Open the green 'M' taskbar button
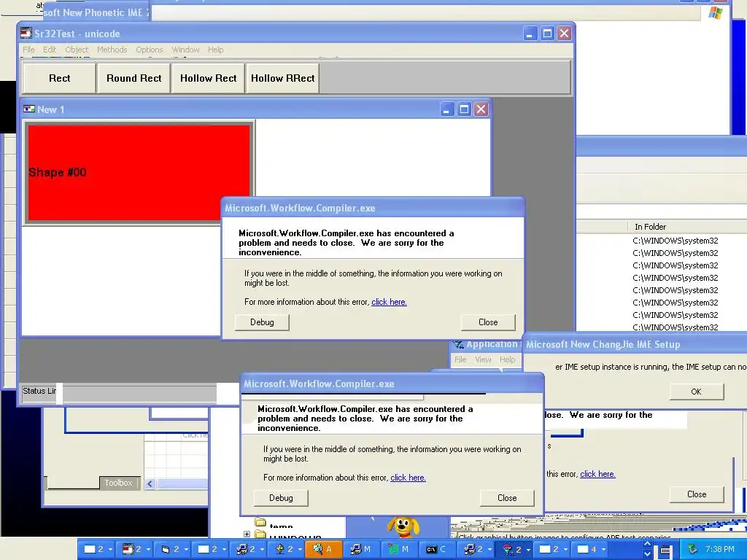 399,549
